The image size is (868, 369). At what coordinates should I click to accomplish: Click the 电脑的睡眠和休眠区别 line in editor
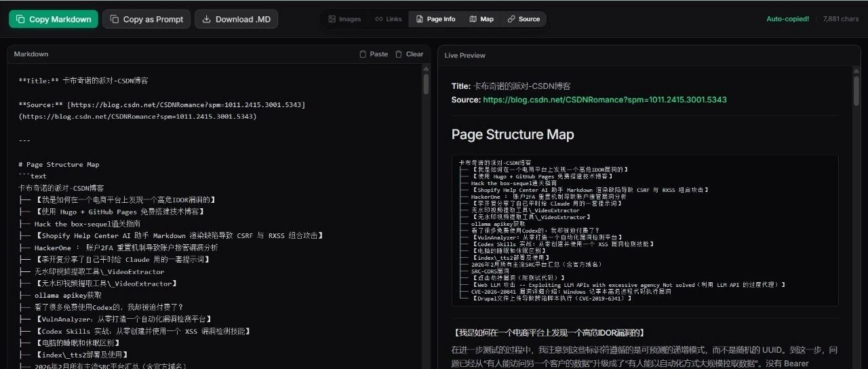coord(70,343)
